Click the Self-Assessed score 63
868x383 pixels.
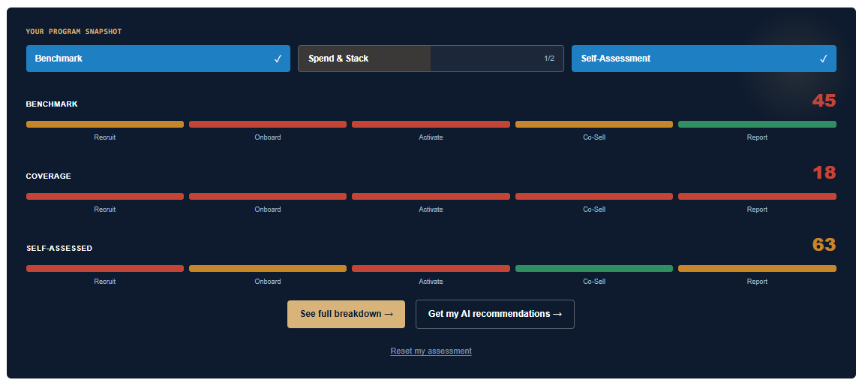tap(824, 245)
